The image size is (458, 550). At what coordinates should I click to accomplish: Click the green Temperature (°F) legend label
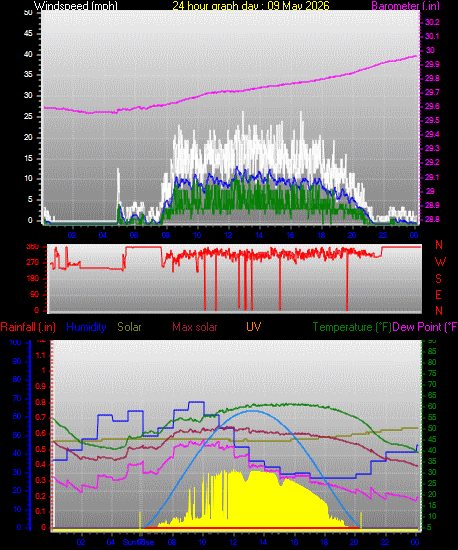(x=352, y=327)
